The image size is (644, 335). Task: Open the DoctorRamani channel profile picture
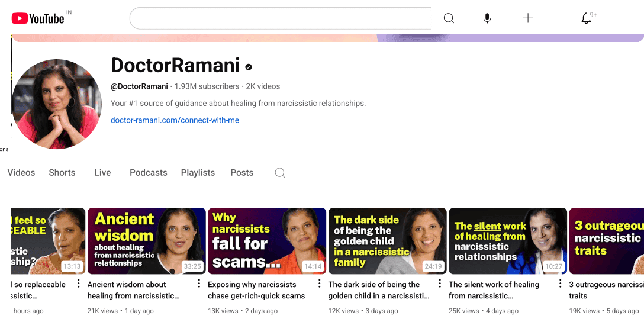(57, 104)
